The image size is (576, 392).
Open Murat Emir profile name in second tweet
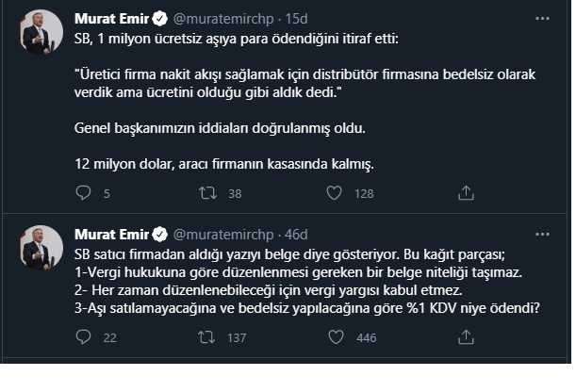coord(107,234)
